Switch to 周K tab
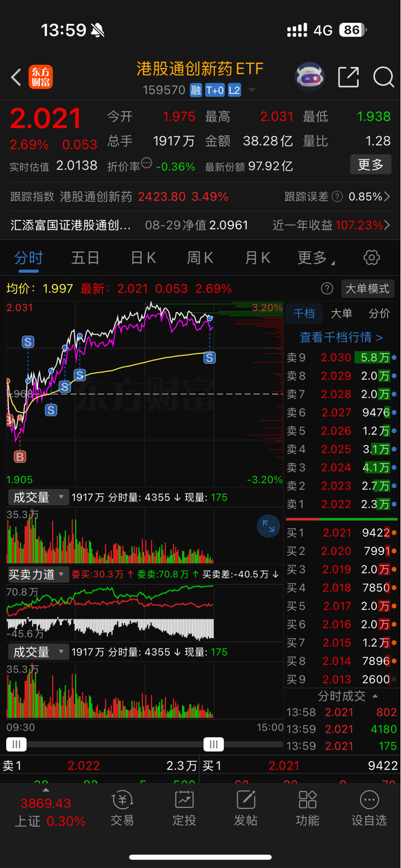Screen dimensions: 401x868 tap(200, 258)
